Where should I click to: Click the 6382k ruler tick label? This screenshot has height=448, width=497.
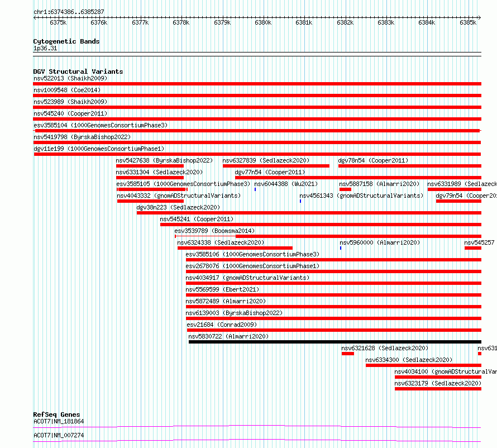pos(345,22)
